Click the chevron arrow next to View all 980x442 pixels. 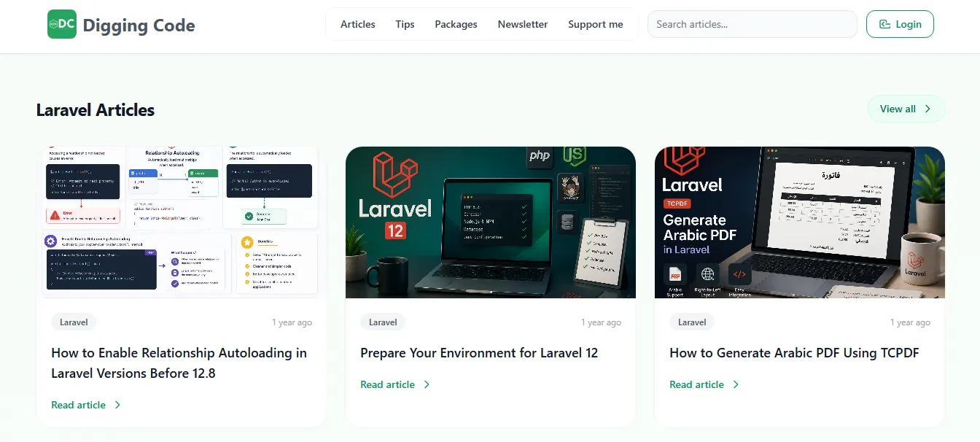coord(927,109)
